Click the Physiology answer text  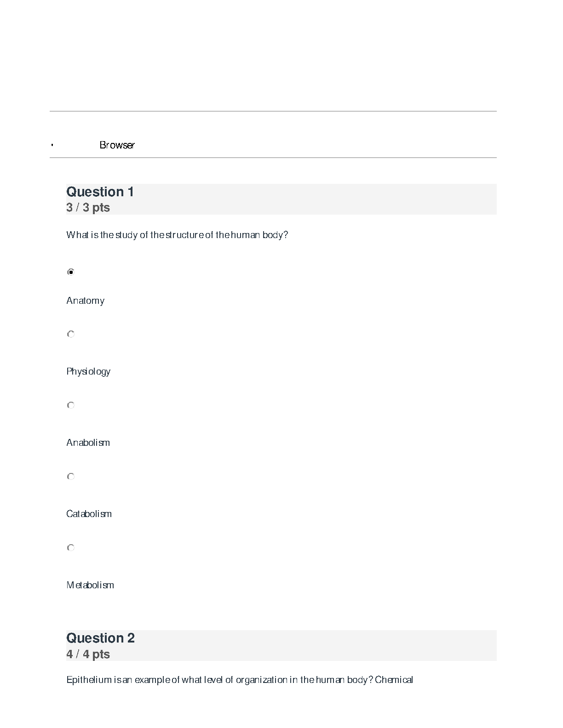pyautogui.click(x=88, y=371)
